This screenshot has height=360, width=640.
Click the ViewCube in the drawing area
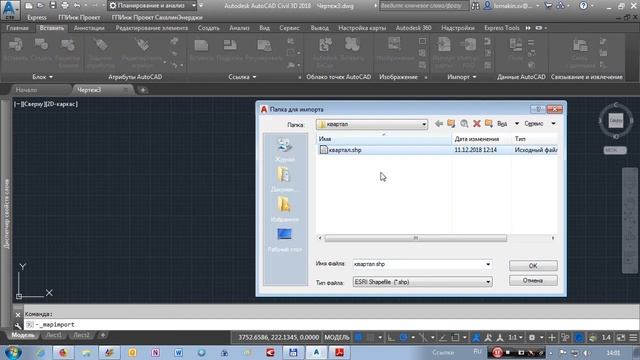(x=616, y=121)
